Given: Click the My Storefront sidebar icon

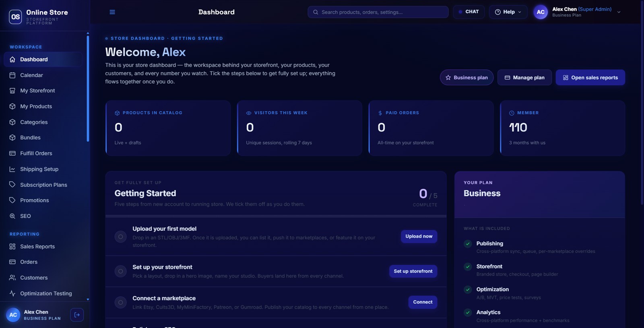Looking at the screenshot, I should point(12,91).
